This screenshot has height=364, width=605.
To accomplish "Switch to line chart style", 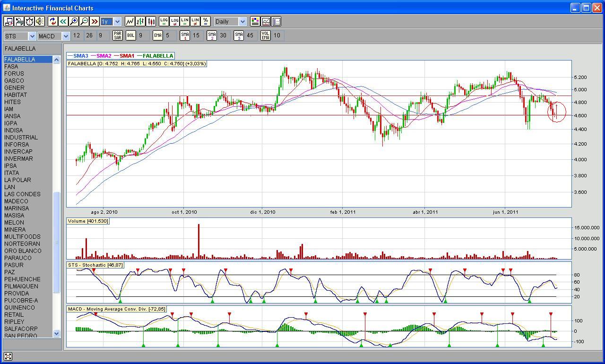I will pos(130,21).
